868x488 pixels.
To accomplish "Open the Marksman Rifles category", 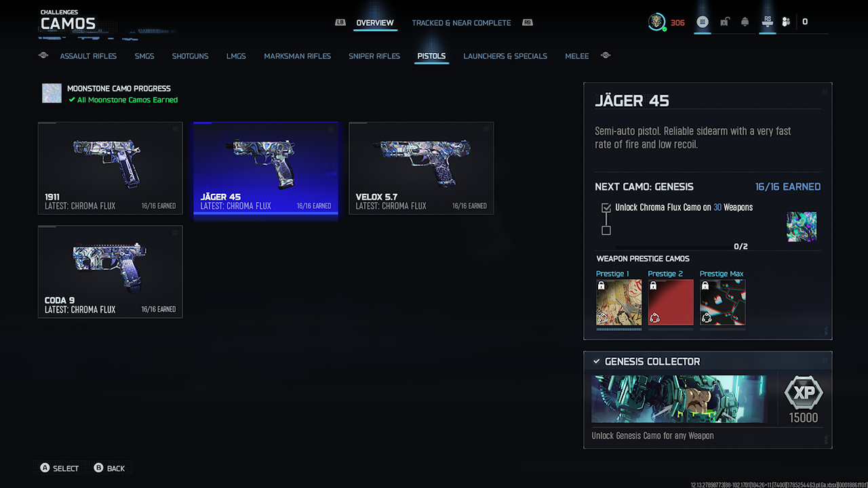I will (298, 56).
